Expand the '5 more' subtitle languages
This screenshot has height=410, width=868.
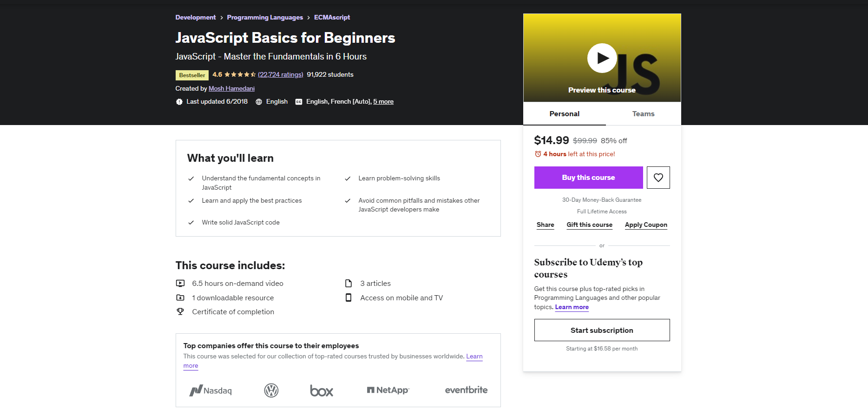point(383,102)
